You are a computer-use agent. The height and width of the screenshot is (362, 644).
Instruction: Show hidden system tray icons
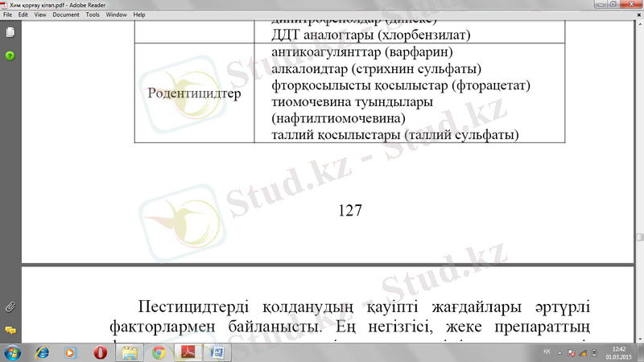(559, 353)
